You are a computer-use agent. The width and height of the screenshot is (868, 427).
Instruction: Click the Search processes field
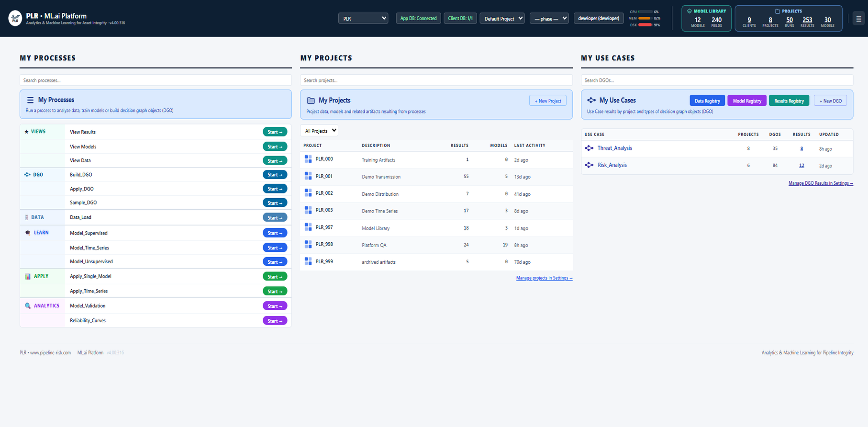[x=156, y=80]
